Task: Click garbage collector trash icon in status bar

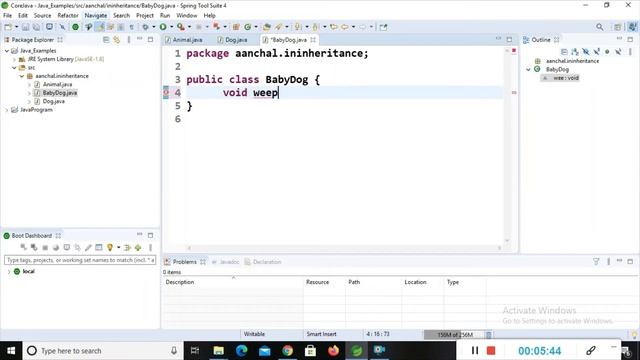Action: point(489,335)
